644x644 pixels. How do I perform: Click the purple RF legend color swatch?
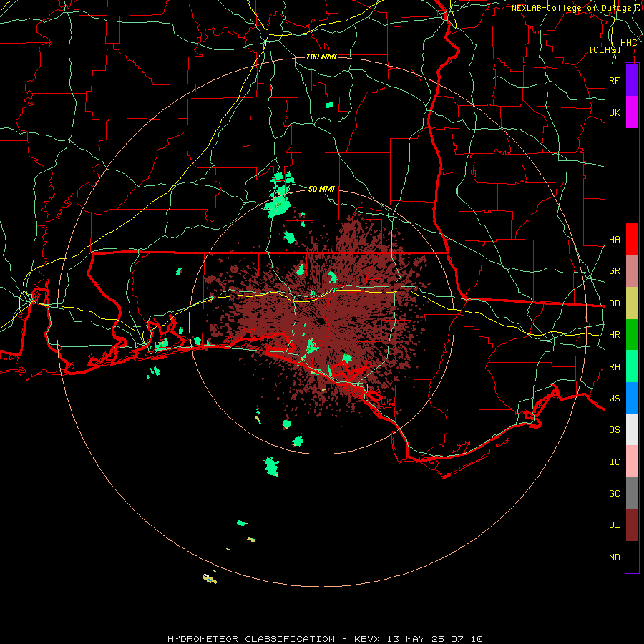coord(632,80)
